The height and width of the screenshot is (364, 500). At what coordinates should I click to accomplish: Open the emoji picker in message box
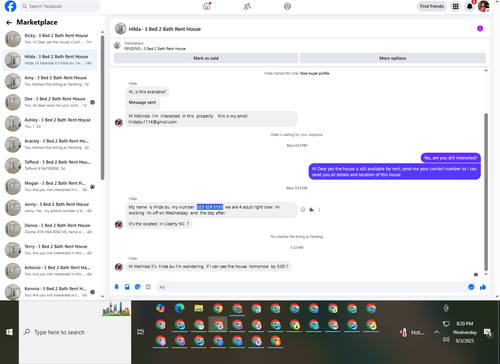[x=471, y=287]
